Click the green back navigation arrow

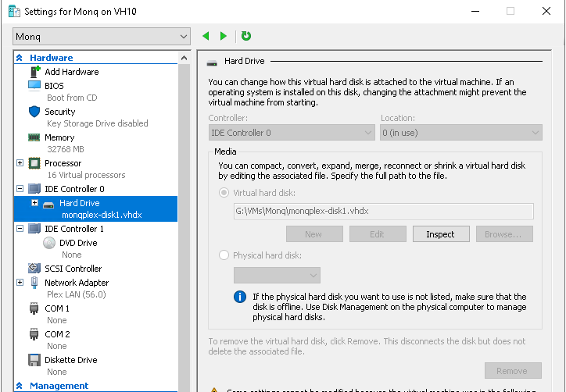(206, 36)
